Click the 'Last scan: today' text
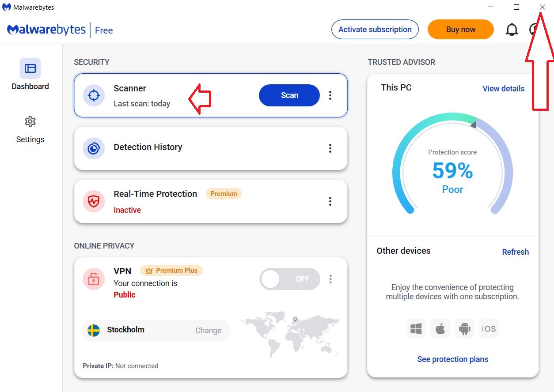The width and height of the screenshot is (554, 392). point(142,104)
